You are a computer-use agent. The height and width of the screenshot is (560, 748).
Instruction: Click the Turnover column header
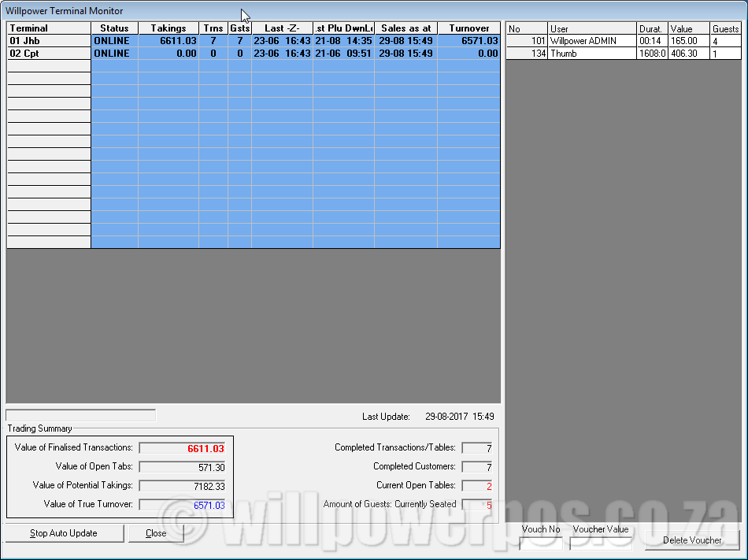pyautogui.click(x=468, y=28)
